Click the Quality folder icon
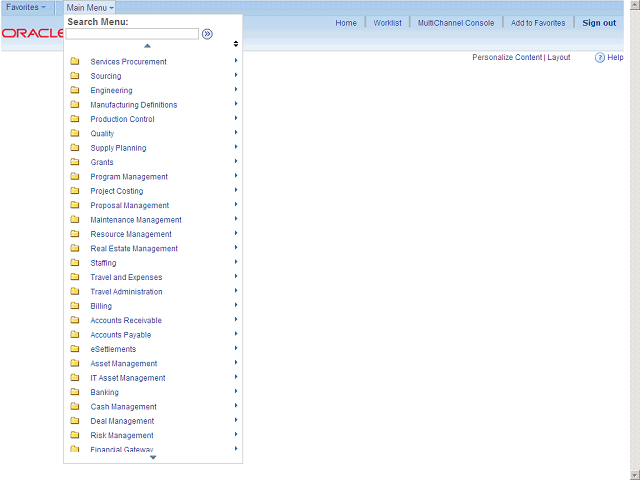Screen dimensions: 640x480 coord(75,133)
